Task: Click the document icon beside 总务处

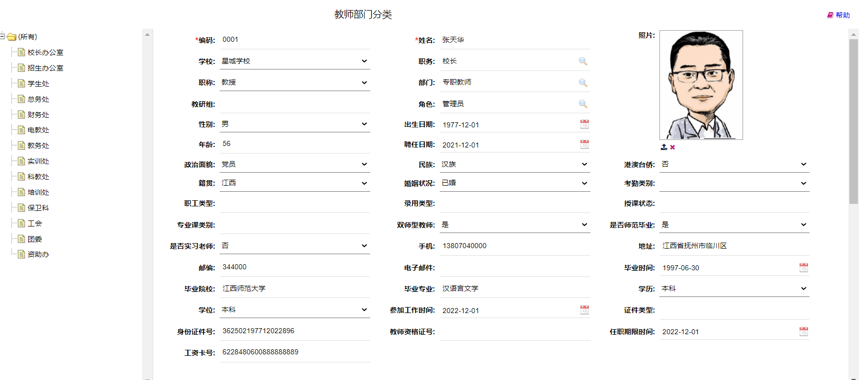Action: pyautogui.click(x=21, y=99)
